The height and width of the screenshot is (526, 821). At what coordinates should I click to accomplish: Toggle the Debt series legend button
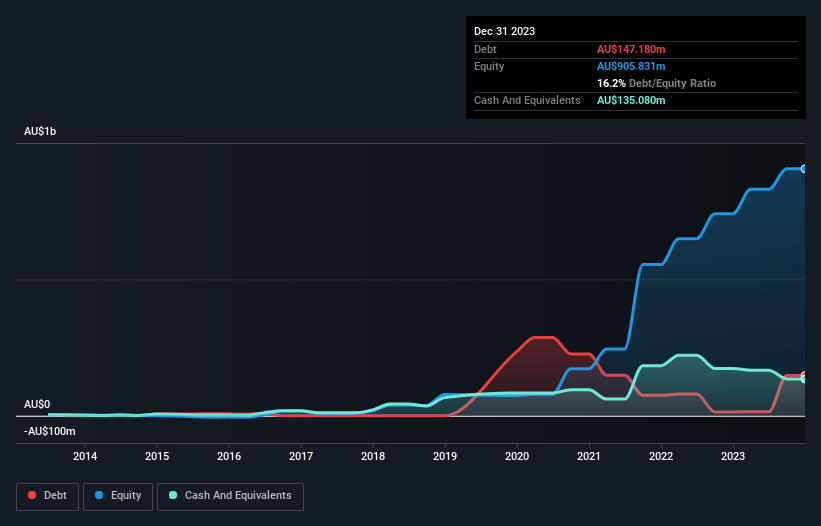pos(47,496)
